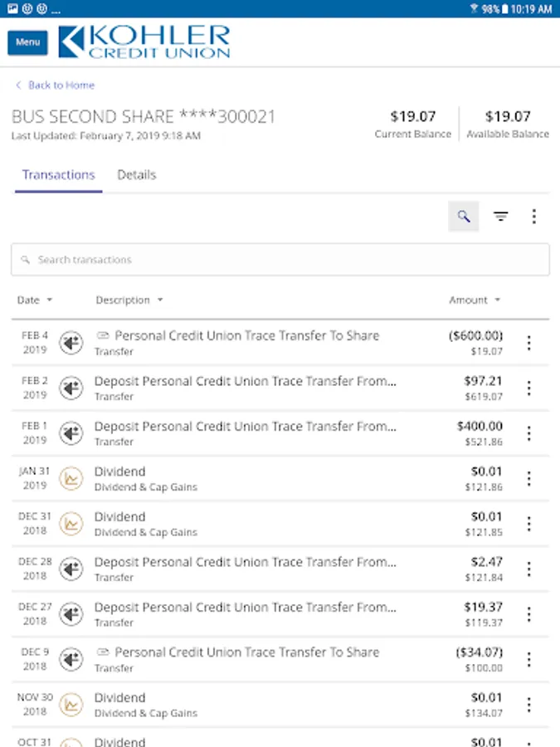The image size is (560, 747).
Task: Sort by Description column arrow
Action: tap(160, 300)
